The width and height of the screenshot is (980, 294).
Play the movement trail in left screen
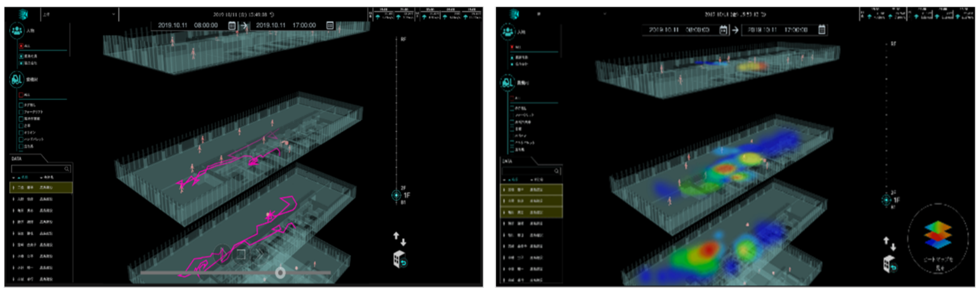(x=222, y=254)
